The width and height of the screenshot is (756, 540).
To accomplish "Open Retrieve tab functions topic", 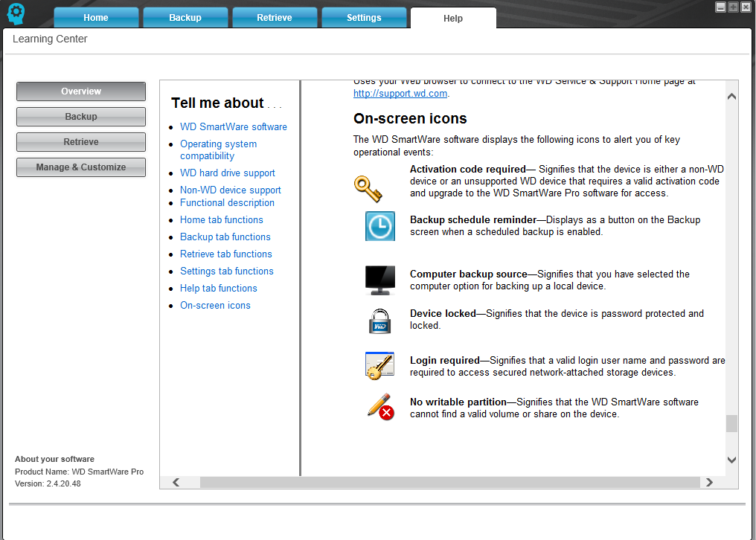I will 226,254.
